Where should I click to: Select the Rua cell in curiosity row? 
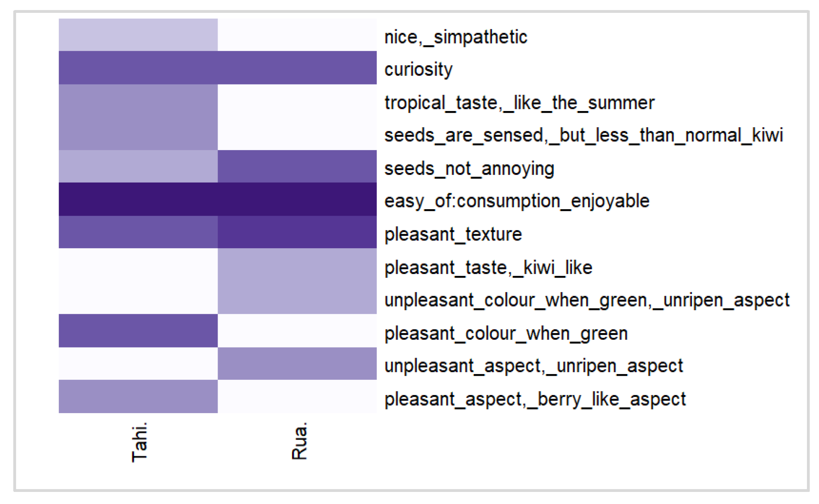coord(297,68)
